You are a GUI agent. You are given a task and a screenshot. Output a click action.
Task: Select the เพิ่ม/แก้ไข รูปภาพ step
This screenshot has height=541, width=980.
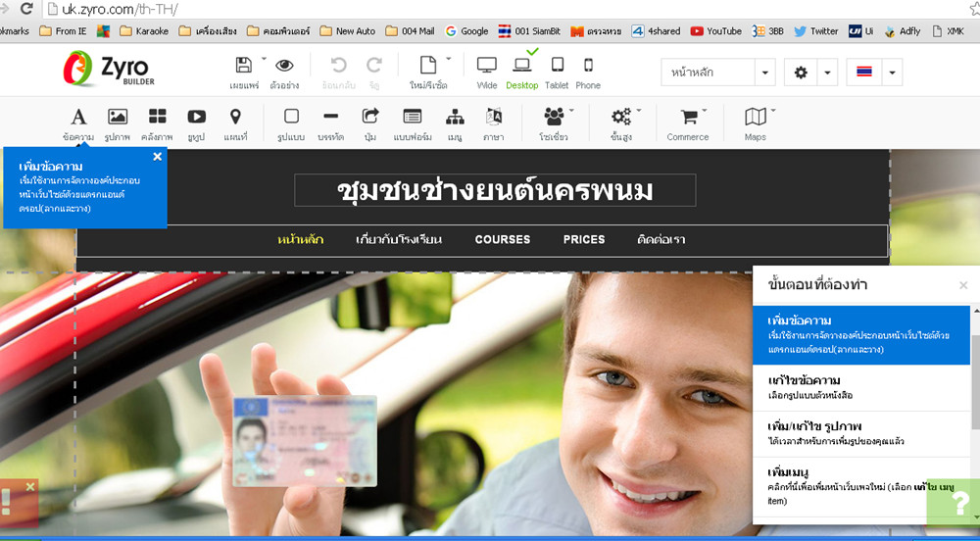[861, 434]
